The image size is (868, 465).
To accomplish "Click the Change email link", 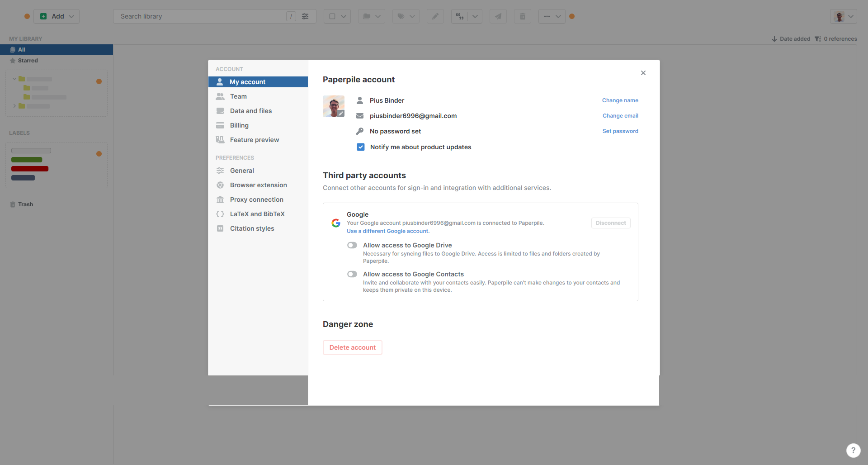I will (620, 116).
